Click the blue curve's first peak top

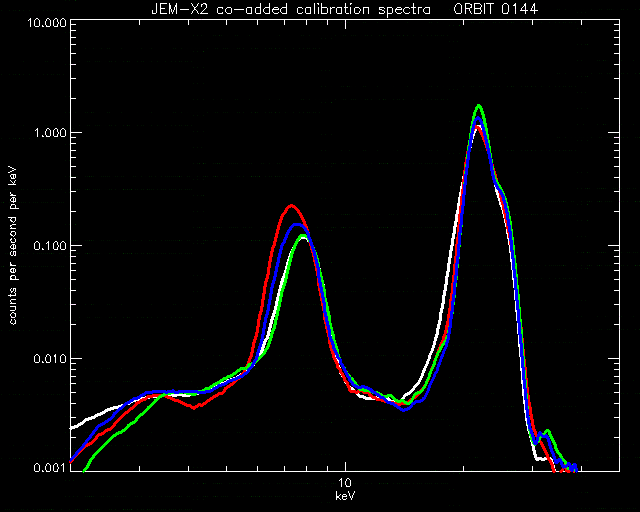[x=297, y=225]
